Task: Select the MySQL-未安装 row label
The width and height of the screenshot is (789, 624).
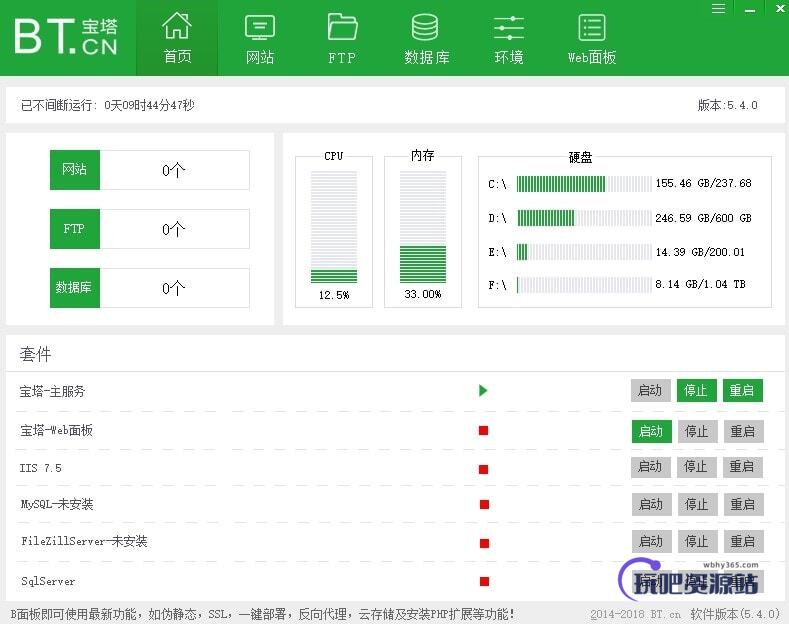Action: (x=57, y=504)
